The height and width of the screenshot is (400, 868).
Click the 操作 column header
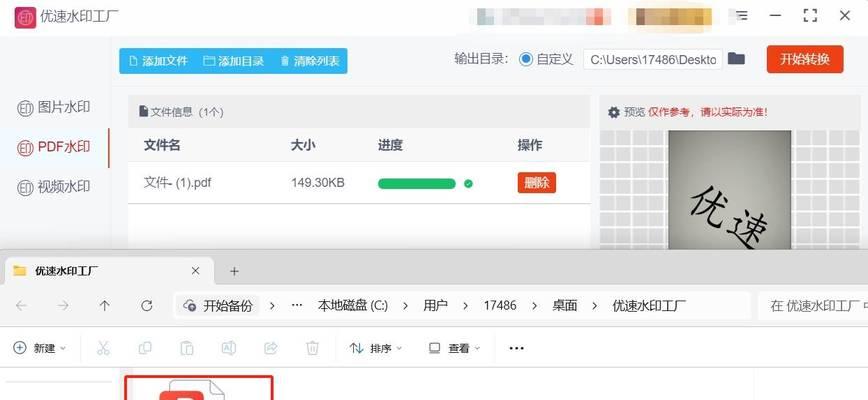pyautogui.click(x=530, y=146)
